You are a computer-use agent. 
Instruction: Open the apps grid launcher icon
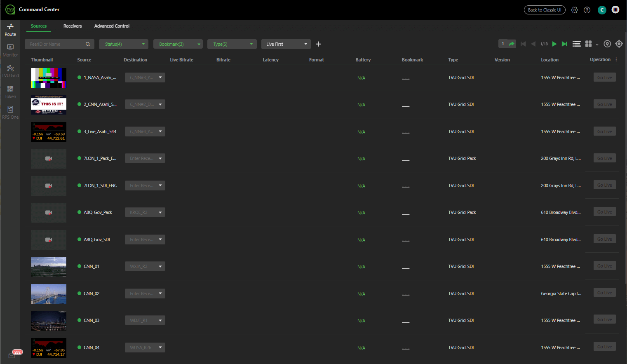615,9
